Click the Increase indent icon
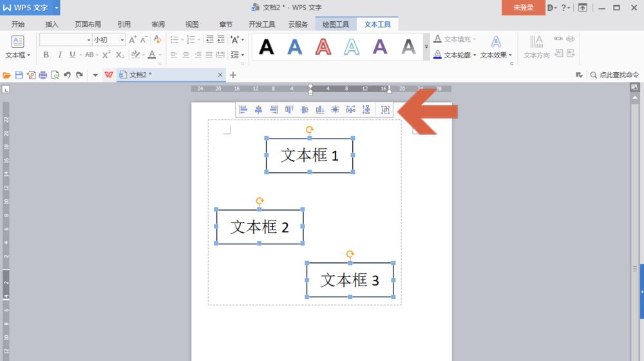The height and width of the screenshot is (361, 644). coord(221,39)
